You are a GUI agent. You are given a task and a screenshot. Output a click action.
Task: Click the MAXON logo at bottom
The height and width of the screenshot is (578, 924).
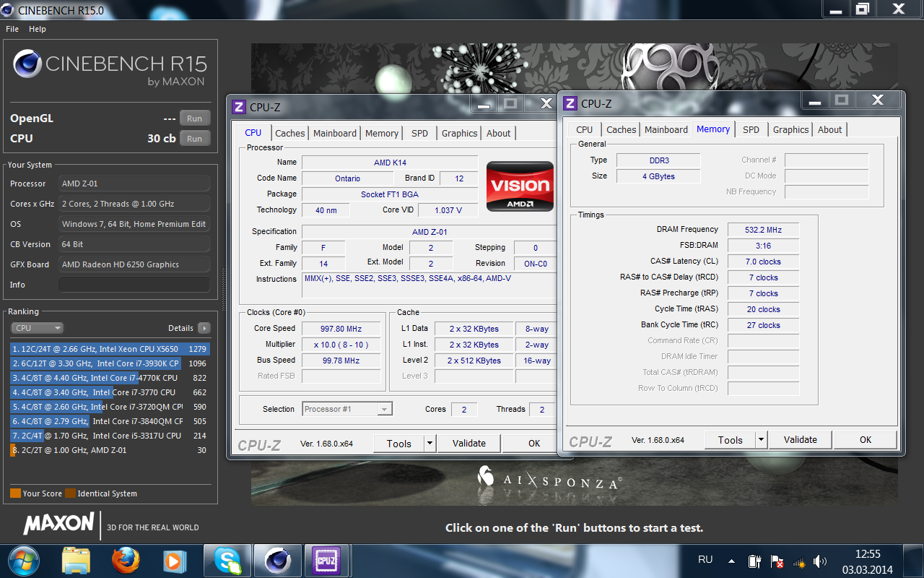tap(58, 523)
